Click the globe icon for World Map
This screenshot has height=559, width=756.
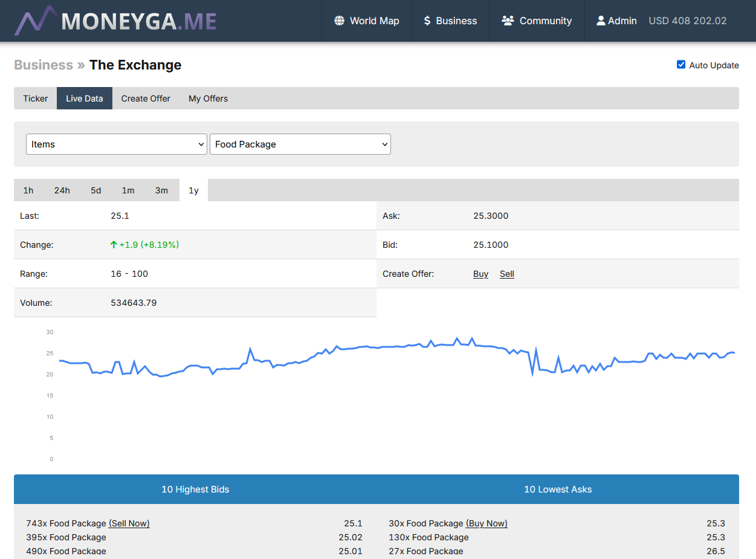click(x=340, y=21)
